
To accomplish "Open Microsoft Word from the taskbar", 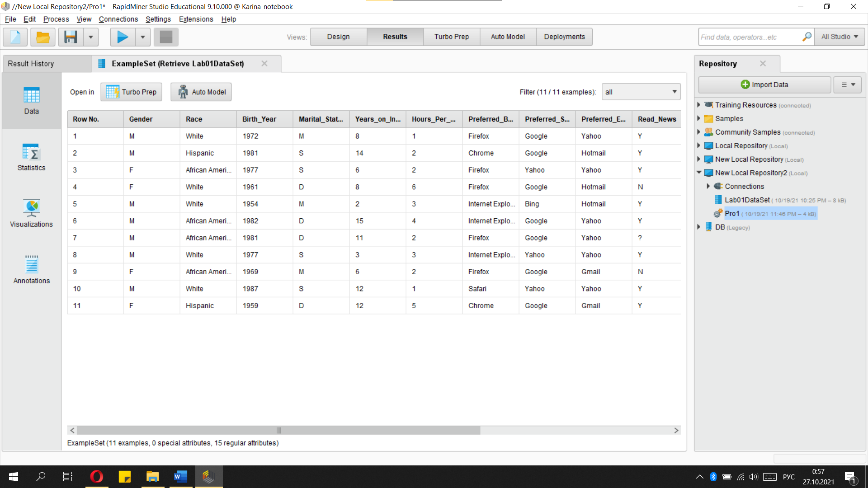I will pos(180,477).
